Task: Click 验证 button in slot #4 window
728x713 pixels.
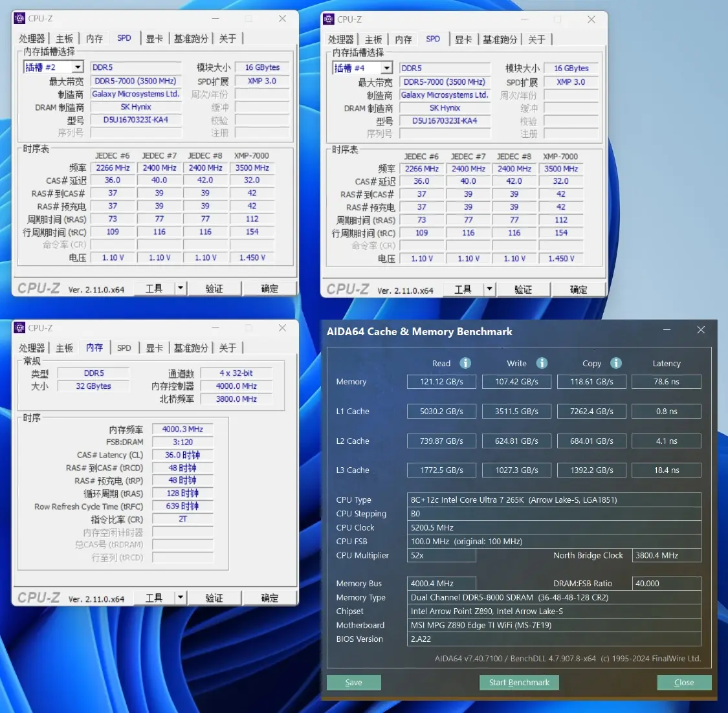Action: tap(524, 289)
